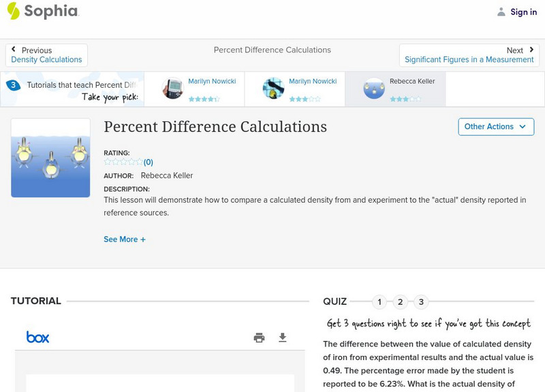545x392 pixels.
Task: Expand the description with See More
Action: (x=125, y=239)
